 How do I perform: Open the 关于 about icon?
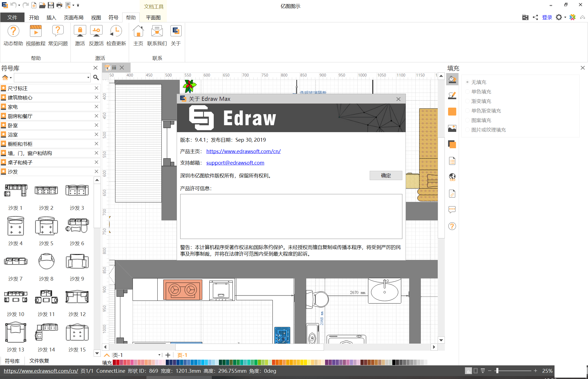tap(176, 35)
